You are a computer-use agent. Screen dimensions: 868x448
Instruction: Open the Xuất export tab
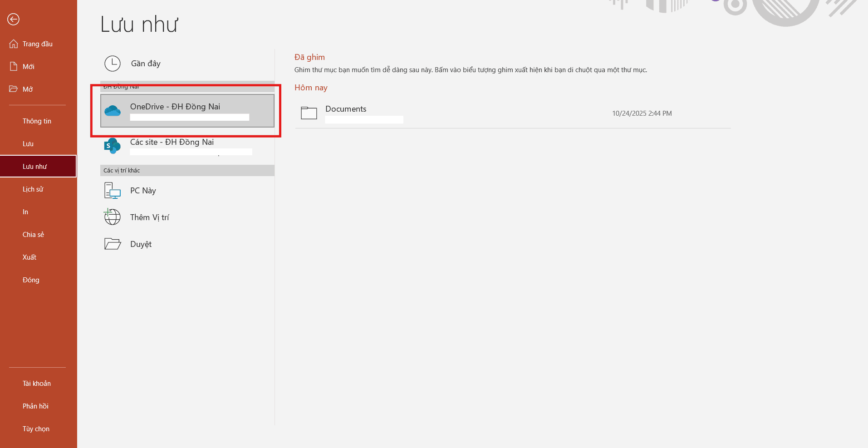tap(29, 257)
